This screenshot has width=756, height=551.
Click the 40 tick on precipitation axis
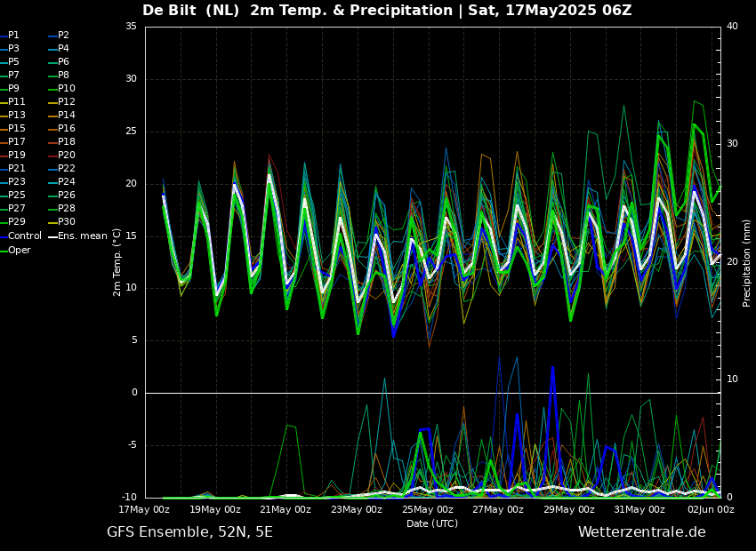[732, 27]
